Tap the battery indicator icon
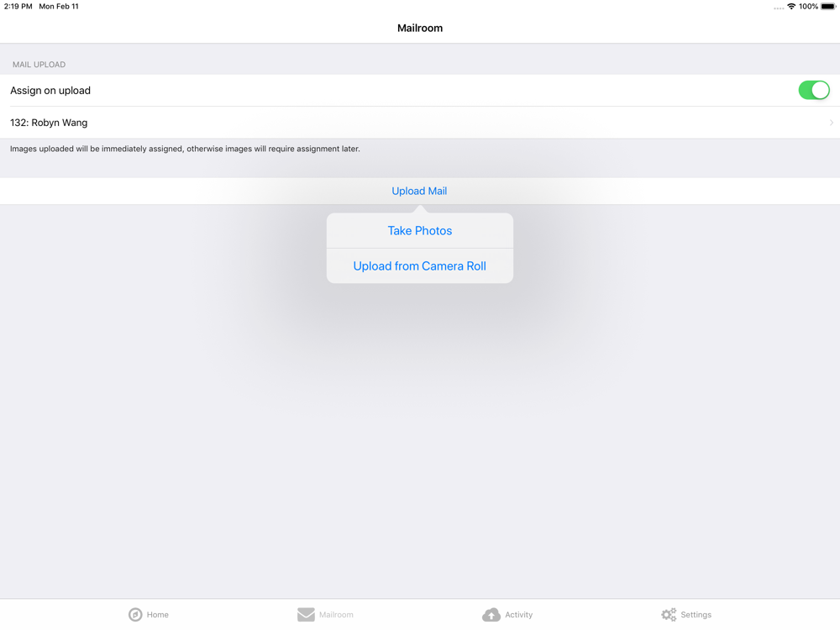This screenshot has height=630, width=840. point(828,7)
